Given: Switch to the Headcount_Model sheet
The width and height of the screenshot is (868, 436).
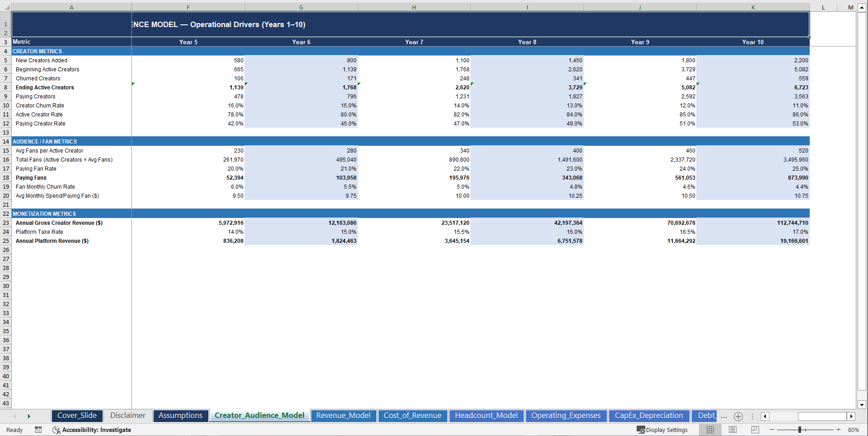Looking at the screenshot, I should [x=486, y=416].
